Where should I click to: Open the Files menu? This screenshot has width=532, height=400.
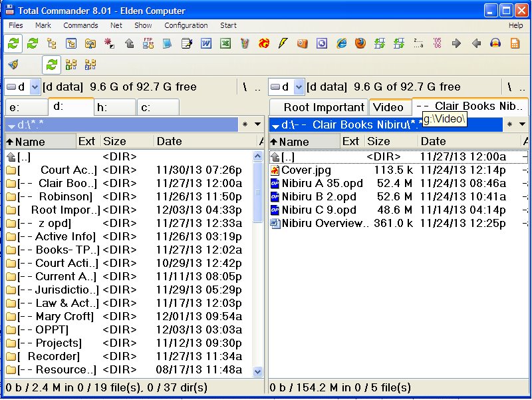pyautogui.click(x=15, y=25)
